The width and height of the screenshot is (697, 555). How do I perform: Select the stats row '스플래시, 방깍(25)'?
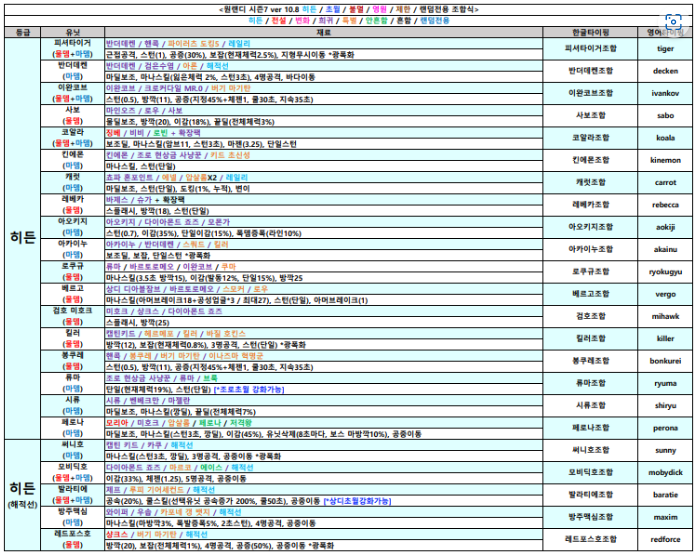[324, 322]
